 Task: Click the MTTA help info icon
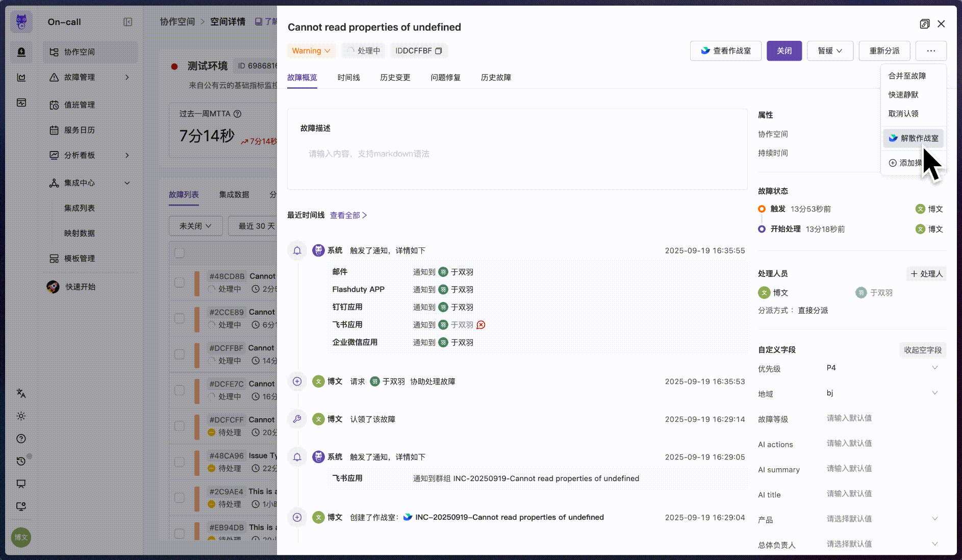tap(237, 114)
